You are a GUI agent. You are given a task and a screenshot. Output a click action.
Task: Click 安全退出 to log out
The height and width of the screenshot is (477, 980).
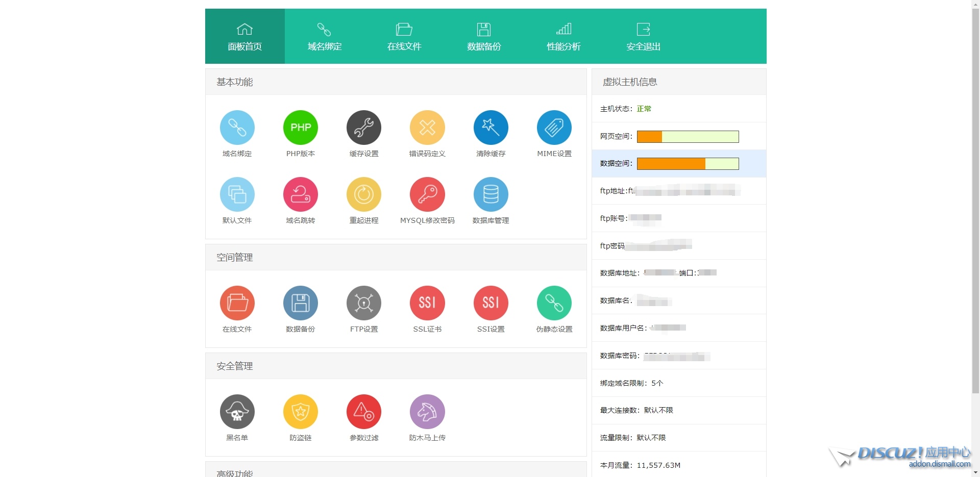tap(643, 37)
